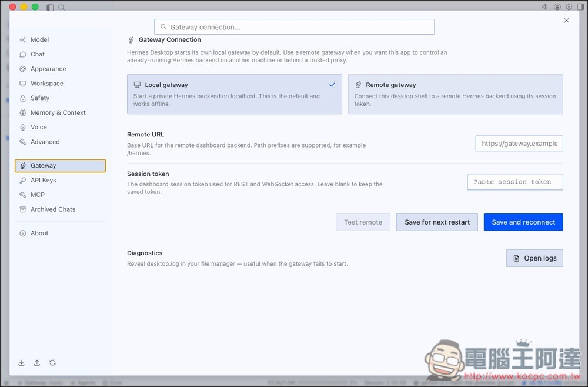The image size is (588, 387).
Task: Click the Diagnostics label
Action: coord(145,253)
